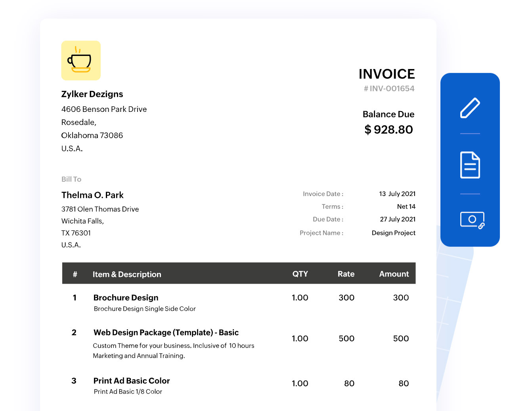Select the link symbol on the card icon

[482, 226]
